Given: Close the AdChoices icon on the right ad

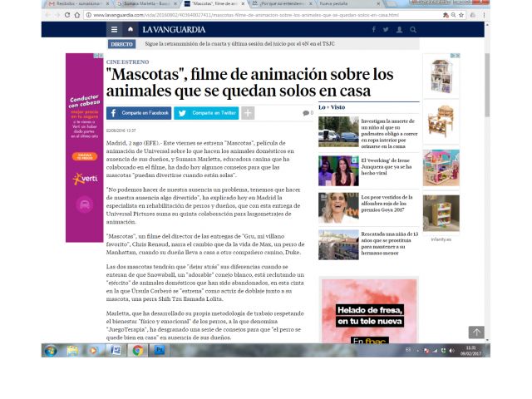Looking at the screenshot, I should (x=458, y=56).
